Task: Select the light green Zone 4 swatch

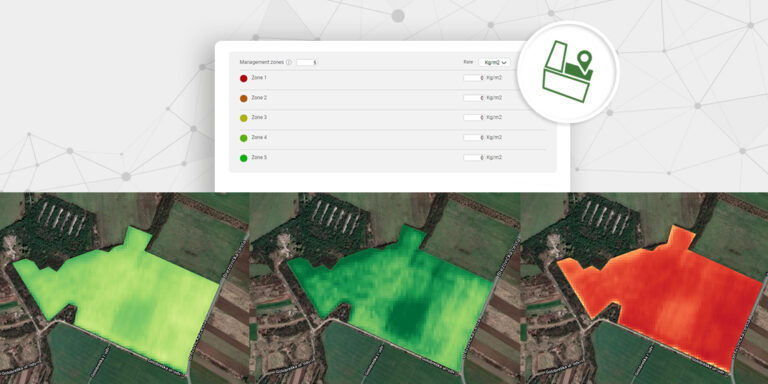Action: (x=243, y=138)
